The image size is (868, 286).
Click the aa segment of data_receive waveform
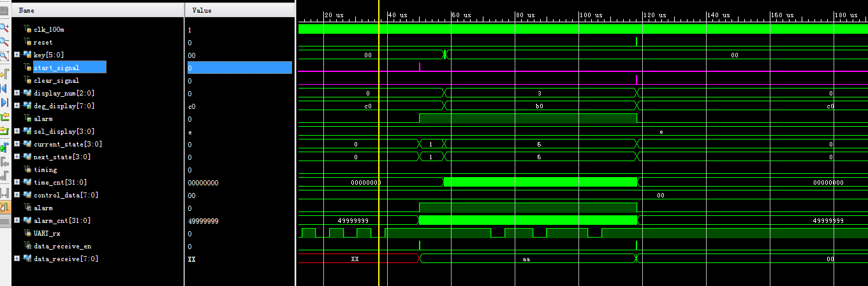[526, 259]
